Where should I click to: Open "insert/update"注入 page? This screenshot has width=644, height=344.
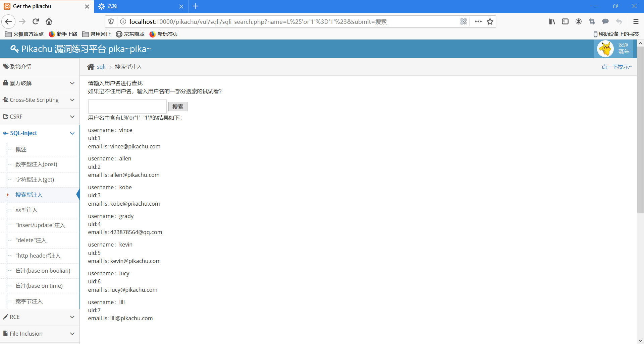(40, 225)
